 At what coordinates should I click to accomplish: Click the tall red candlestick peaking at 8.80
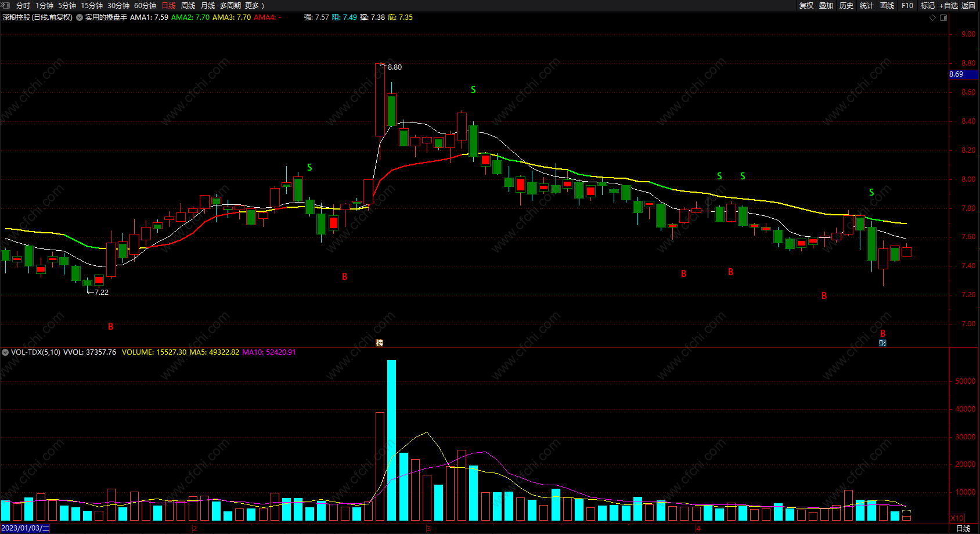[x=380, y=100]
